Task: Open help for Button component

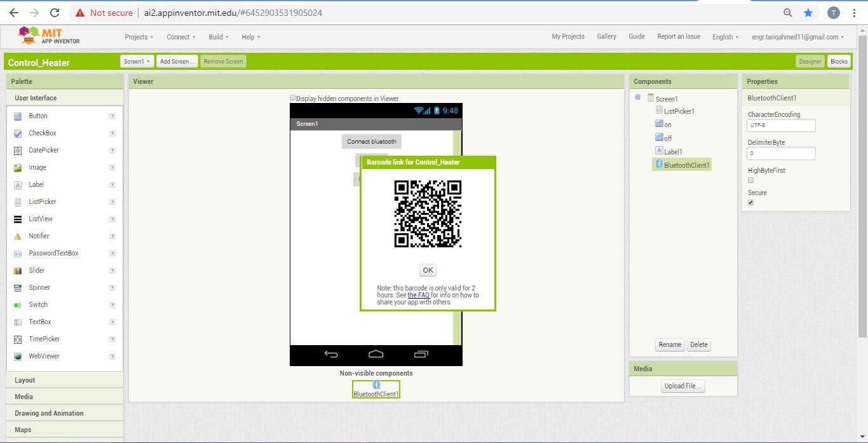Action: (x=112, y=116)
